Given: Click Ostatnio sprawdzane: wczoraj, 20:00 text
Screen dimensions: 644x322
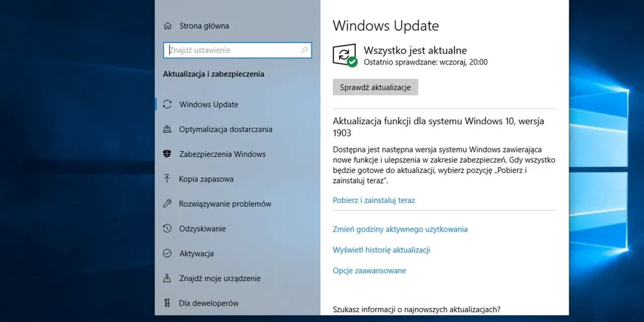Looking at the screenshot, I should coord(425,62).
